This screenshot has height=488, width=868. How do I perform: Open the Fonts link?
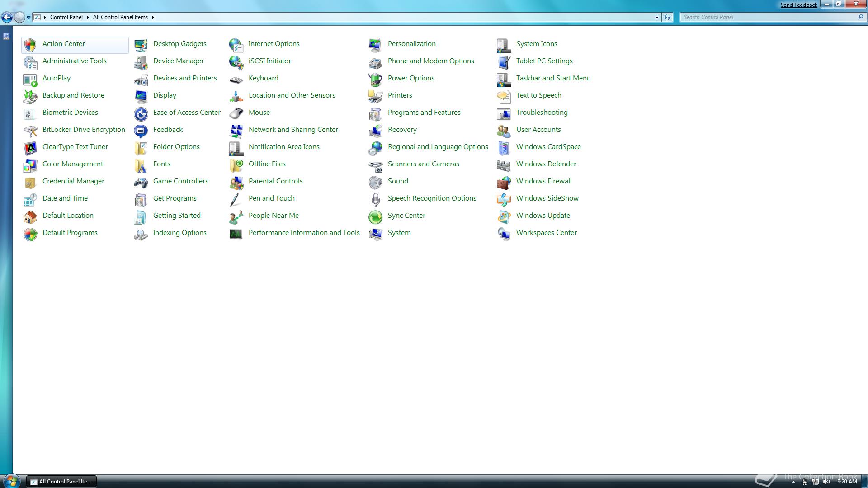[x=162, y=164]
